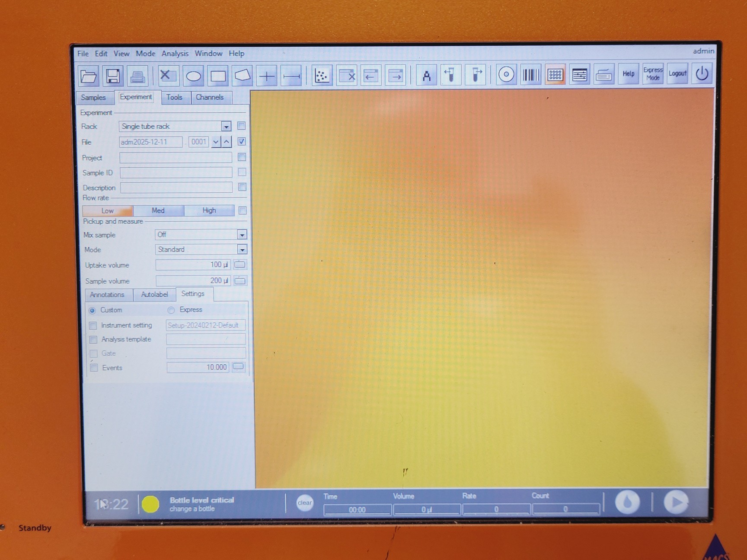This screenshot has width=747, height=560.
Task: Open the Mix sample dropdown
Action: click(x=242, y=235)
